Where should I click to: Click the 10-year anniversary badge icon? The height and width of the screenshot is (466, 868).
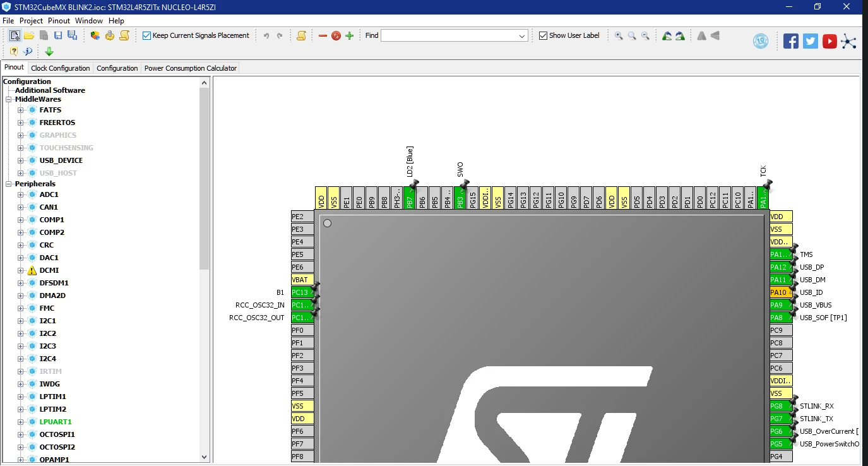tap(761, 42)
